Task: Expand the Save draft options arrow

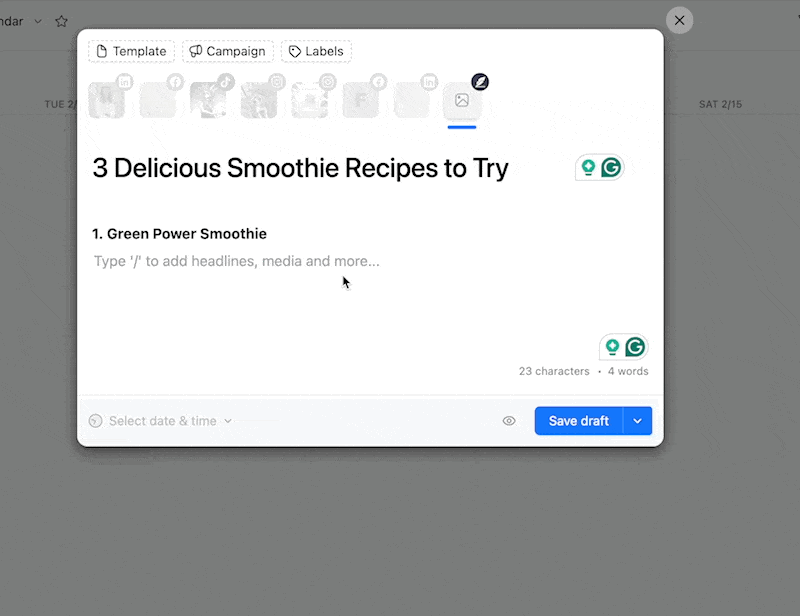Action: 637,421
